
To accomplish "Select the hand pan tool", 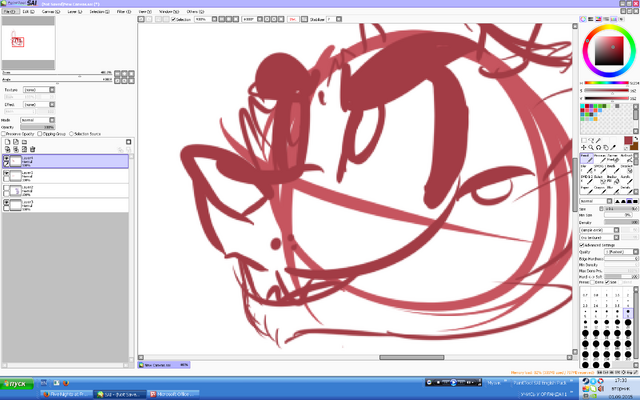I will point(606,147).
